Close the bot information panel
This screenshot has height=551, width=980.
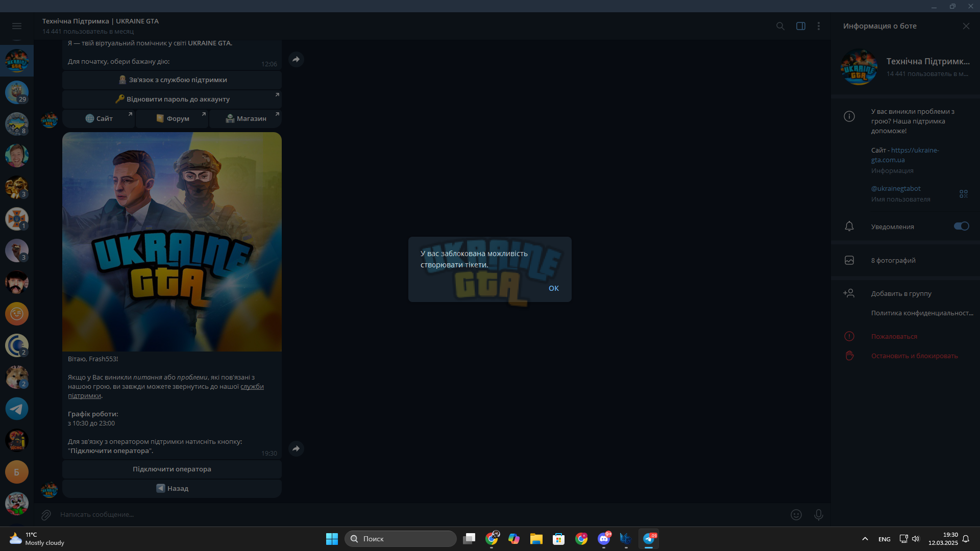[966, 26]
